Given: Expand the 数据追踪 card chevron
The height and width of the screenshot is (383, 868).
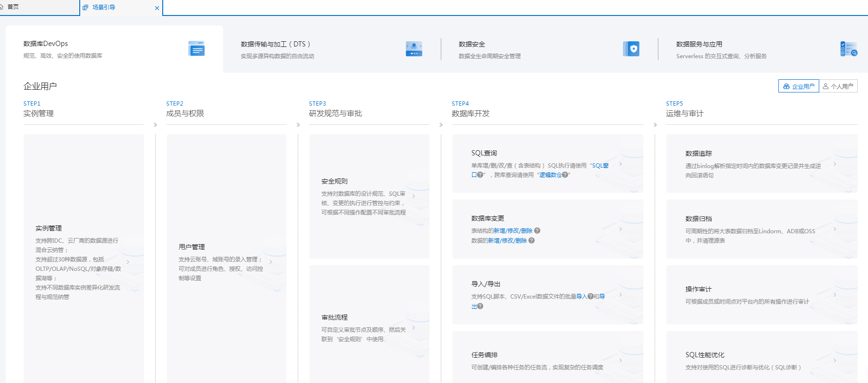Looking at the screenshot, I should tap(835, 164).
